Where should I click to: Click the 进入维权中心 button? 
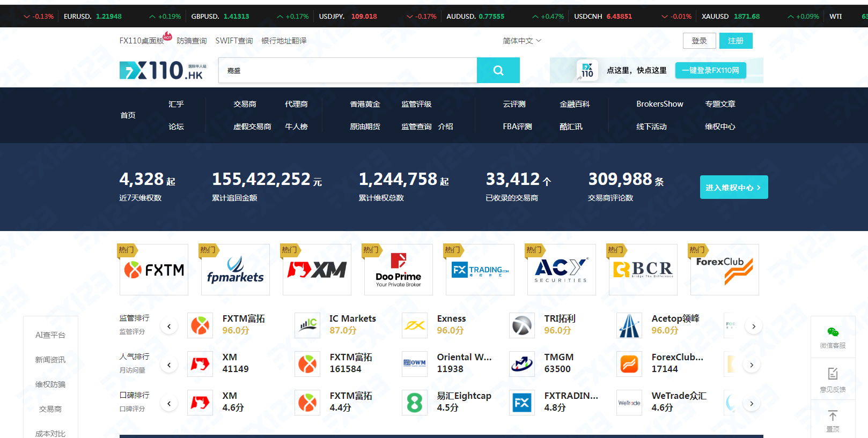pos(733,187)
